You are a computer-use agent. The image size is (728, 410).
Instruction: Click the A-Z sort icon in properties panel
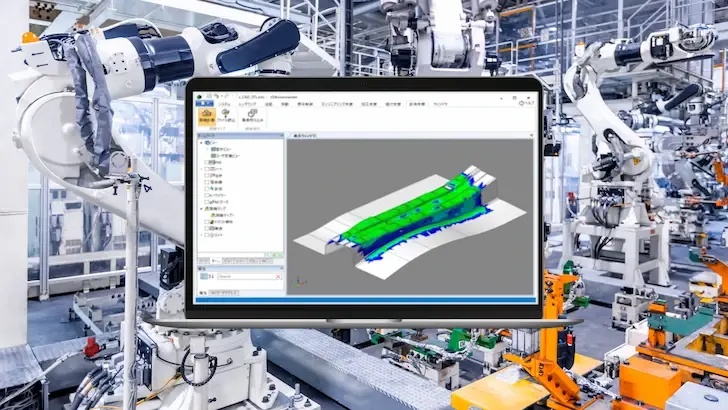[211, 276]
